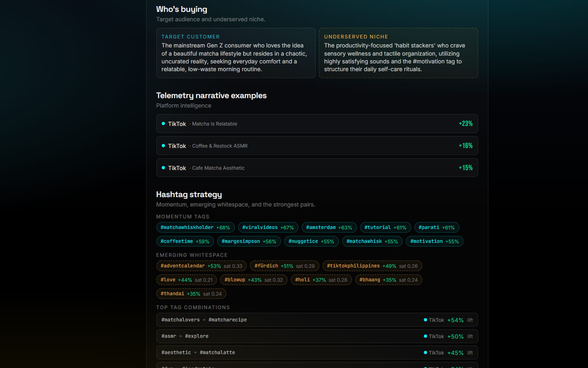Choose the #matchawhisk +55% chip
Viewport: 588px width, 368px height.
[x=372, y=241]
